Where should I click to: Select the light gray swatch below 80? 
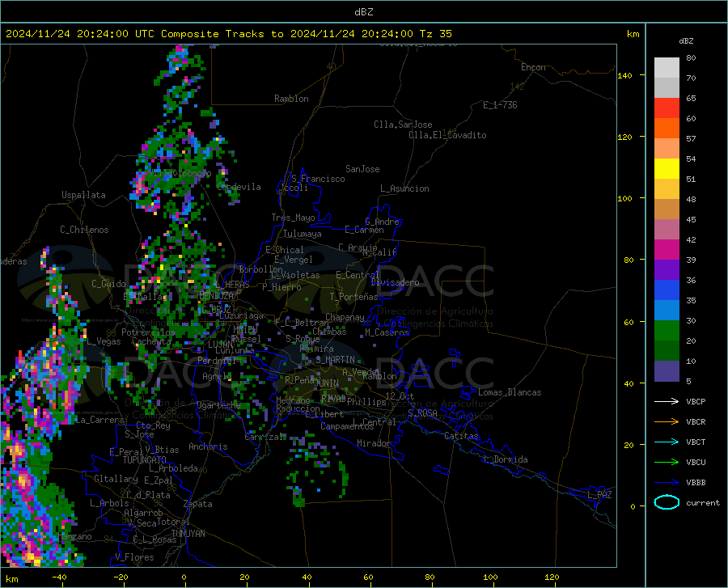[667, 68]
